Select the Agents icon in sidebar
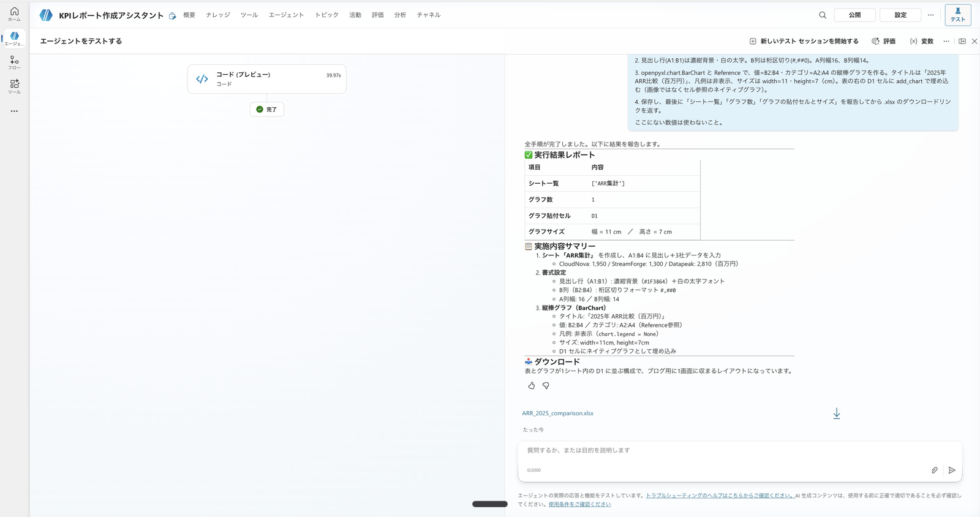The height and width of the screenshot is (517, 980). pos(14,38)
